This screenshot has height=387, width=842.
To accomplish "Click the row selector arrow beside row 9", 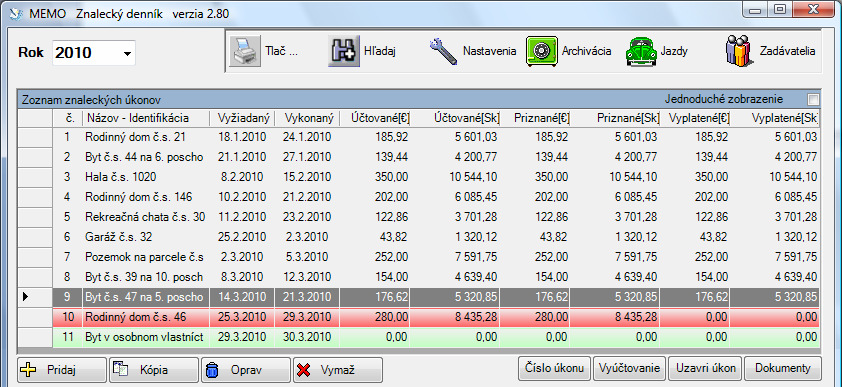I will 35,297.
